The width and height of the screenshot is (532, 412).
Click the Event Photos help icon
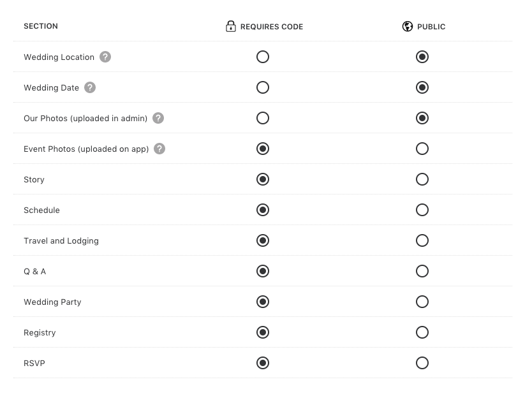point(159,149)
